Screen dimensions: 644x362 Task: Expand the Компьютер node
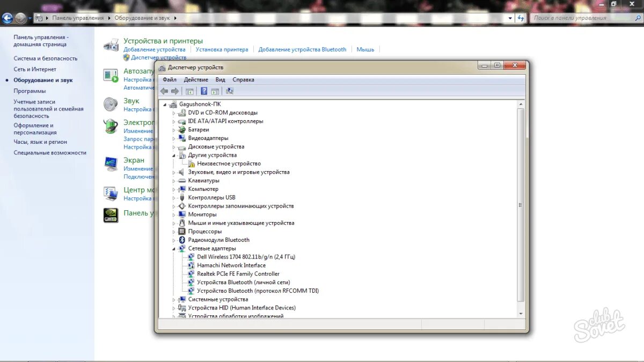click(x=174, y=189)
